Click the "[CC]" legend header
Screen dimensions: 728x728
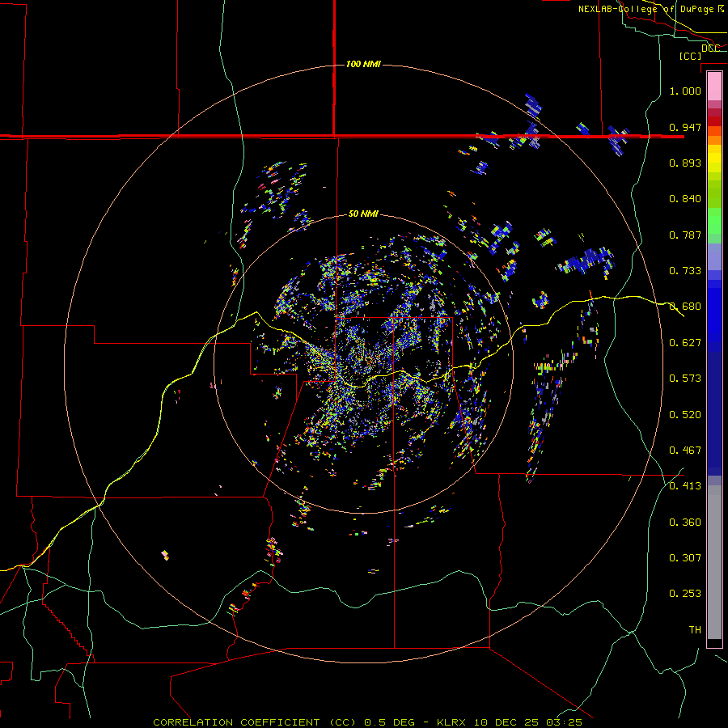coord(690,56)
